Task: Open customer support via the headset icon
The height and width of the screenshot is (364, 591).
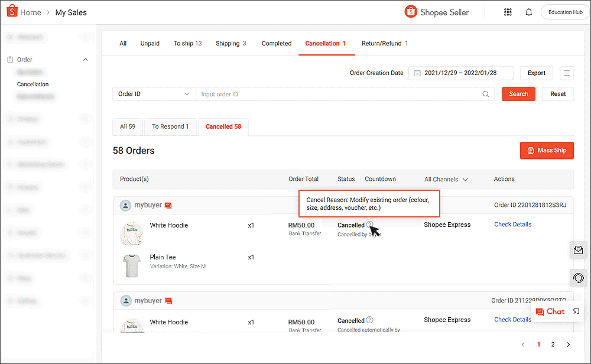Action: 578,278
